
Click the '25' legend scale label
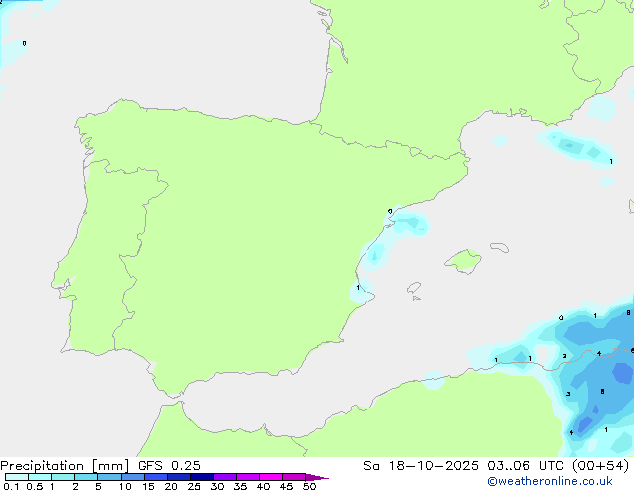[194, 486]
